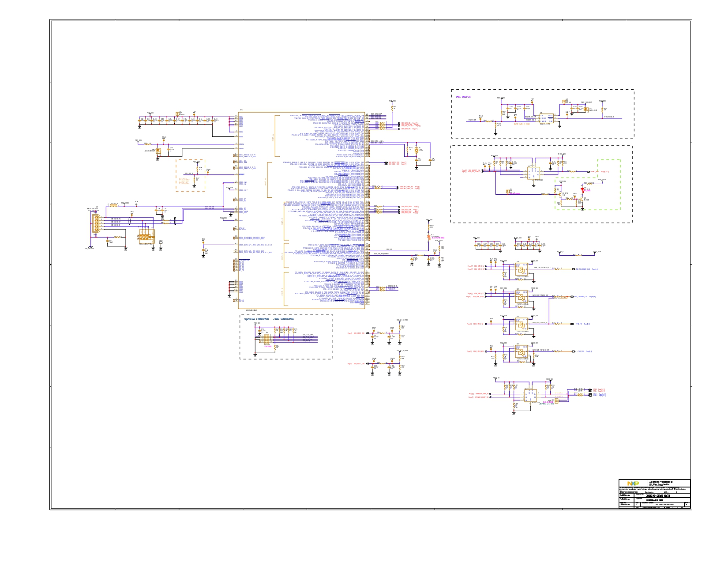Click the power switch IC in PWR SWITCH block
This screenshot has height=563, width=728.
point(546,118)
